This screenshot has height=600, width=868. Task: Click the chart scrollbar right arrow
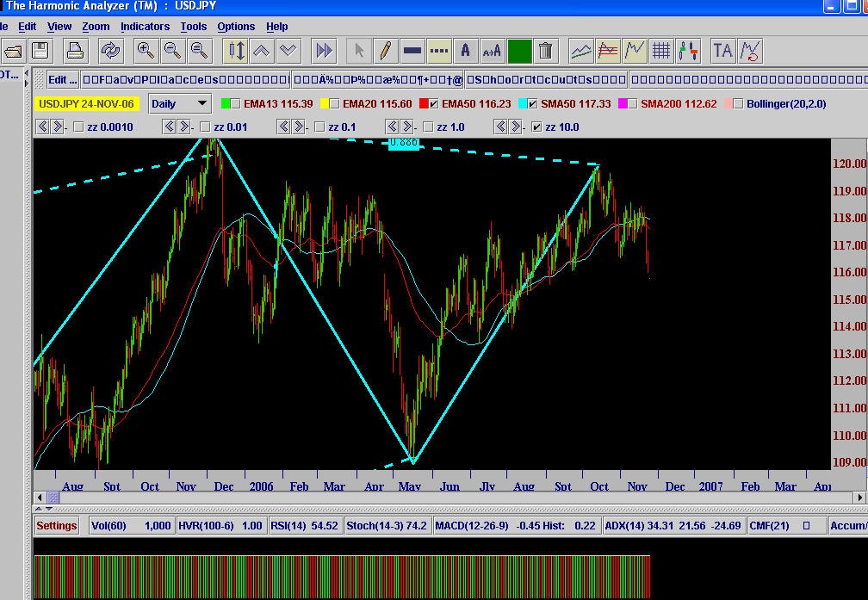(x=861, y=498)
